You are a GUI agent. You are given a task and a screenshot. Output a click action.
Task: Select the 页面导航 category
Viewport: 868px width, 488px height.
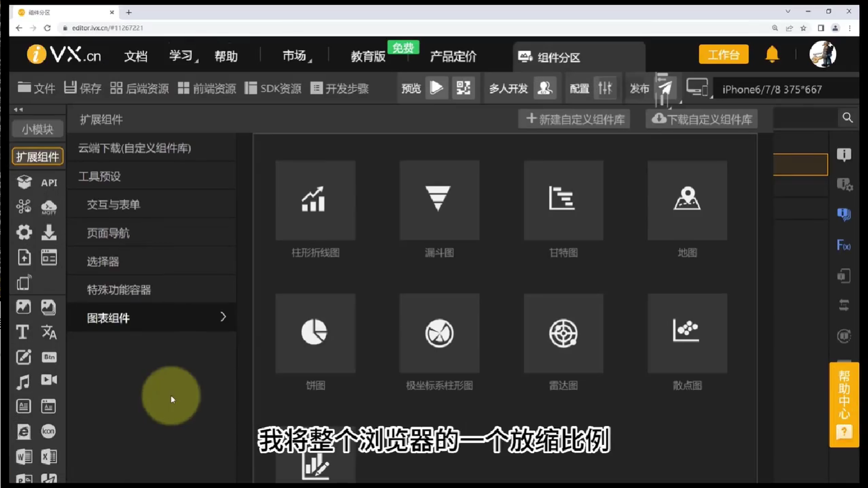coord(152,233)
